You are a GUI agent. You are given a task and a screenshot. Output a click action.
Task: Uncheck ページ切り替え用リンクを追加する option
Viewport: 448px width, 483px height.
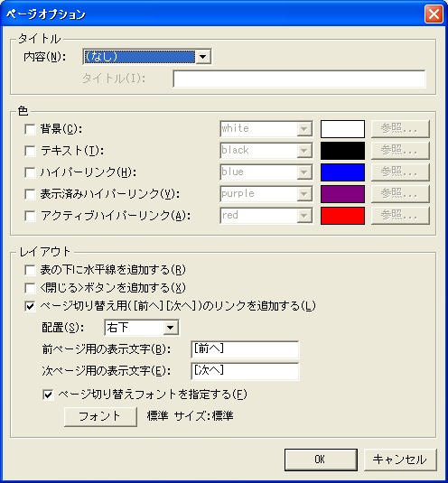(30, 306)
